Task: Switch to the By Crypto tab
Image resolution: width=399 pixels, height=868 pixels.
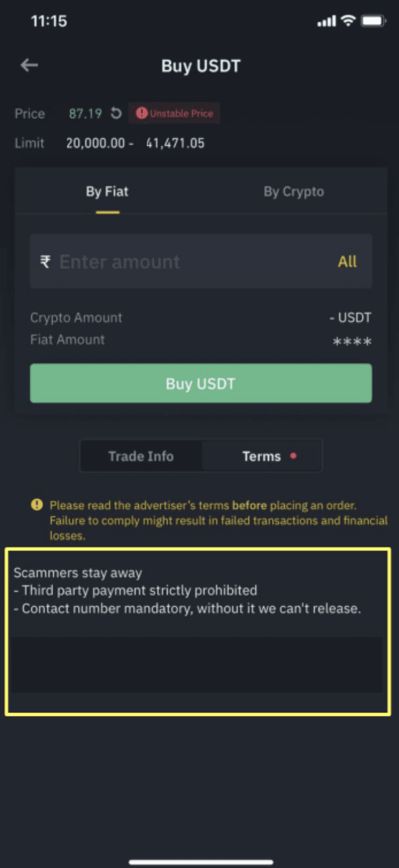Action: (293, 192)
